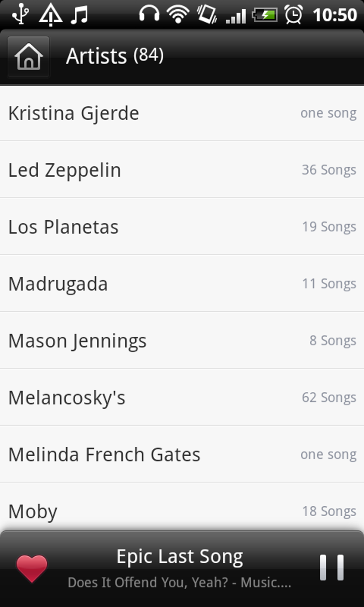
Task: Open Melancosky's 62 songs entry
Action: pos(182,397)
